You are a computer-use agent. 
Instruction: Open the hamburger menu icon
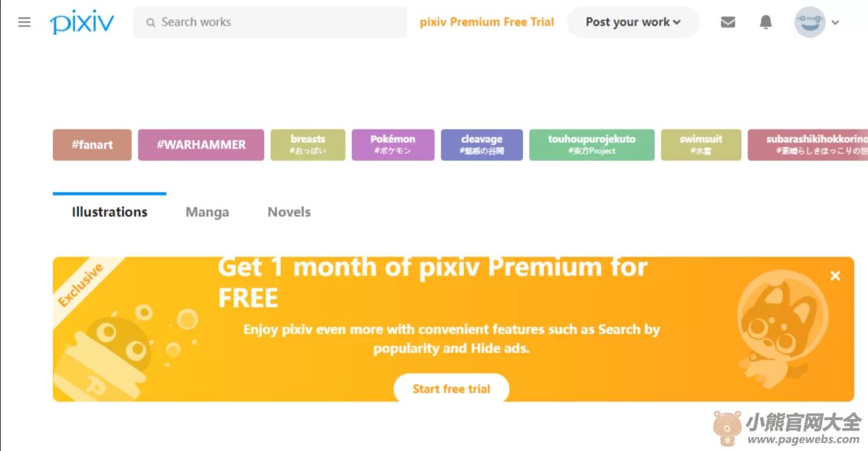[x=24, y=22]
